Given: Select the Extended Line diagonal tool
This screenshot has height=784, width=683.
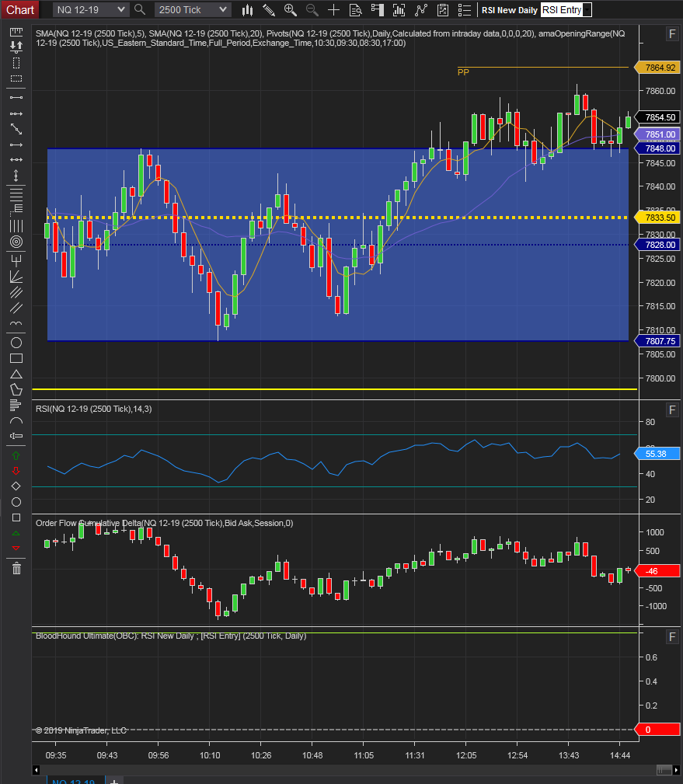Looking at the screenshot, I should 16,130.
